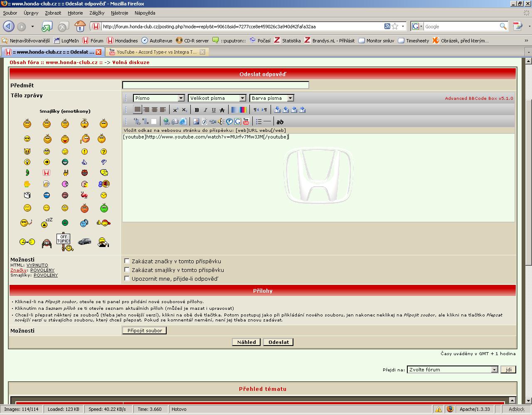
Task: Open the Písmo font dropdown
Action: pyautogui.click(x=158, y=98)
